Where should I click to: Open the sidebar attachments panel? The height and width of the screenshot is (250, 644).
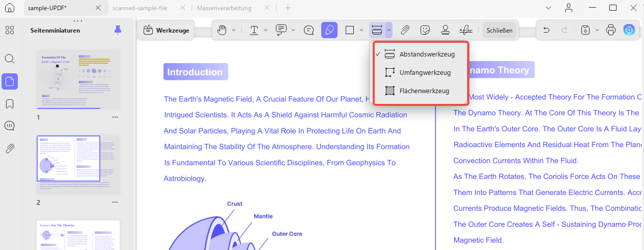click(x=9, y=149)
